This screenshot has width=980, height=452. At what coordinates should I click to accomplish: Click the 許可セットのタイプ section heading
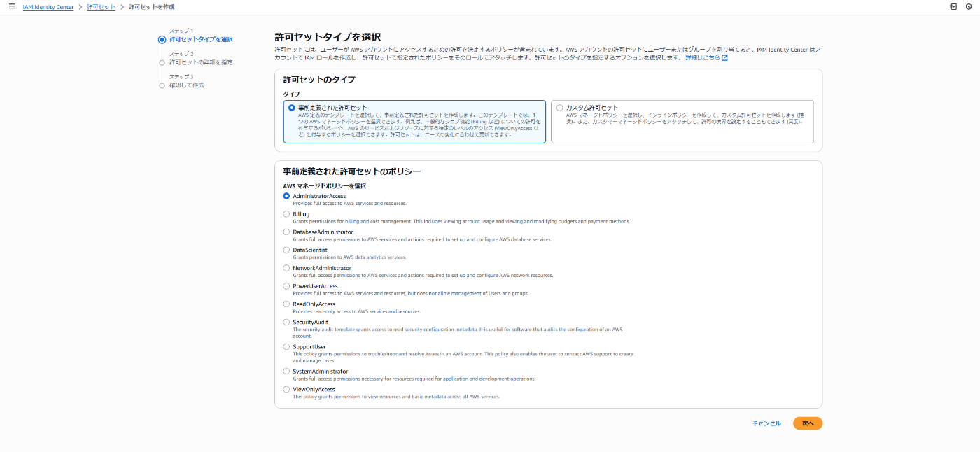pos(319,80)
